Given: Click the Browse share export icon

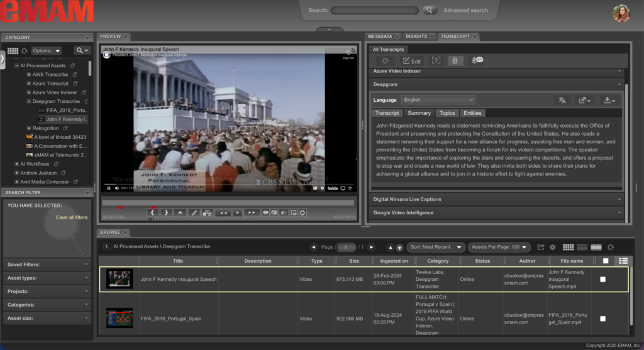Looking at the screenshot, I should (540, 247).
